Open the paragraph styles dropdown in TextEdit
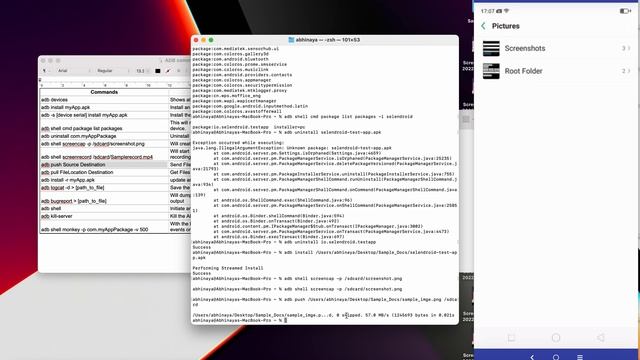The width and height of the screenshot is (640, 360). pyautogui.click(x=46, y=71)
